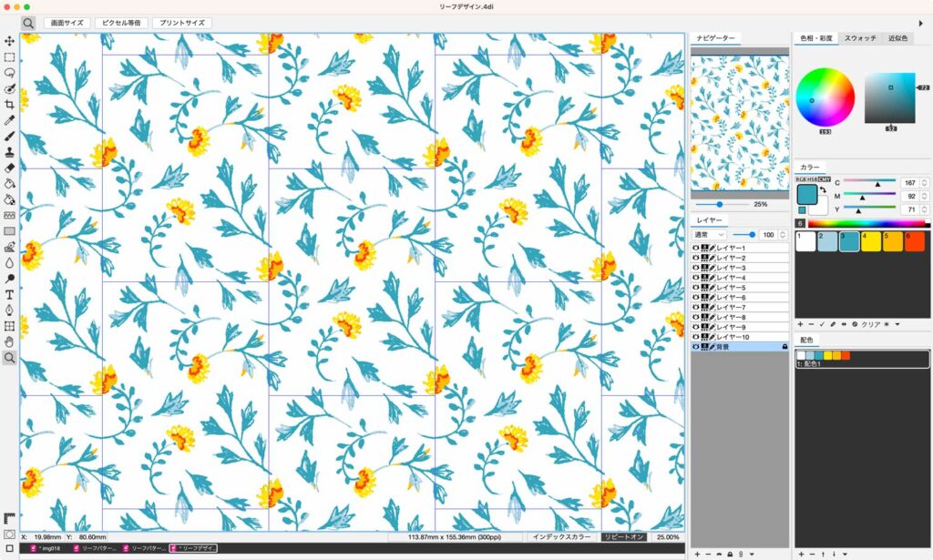The height and width of the screenshot is (560, 933).
Task: Select the Ruler tool
Action: click(x=9, y=518)
